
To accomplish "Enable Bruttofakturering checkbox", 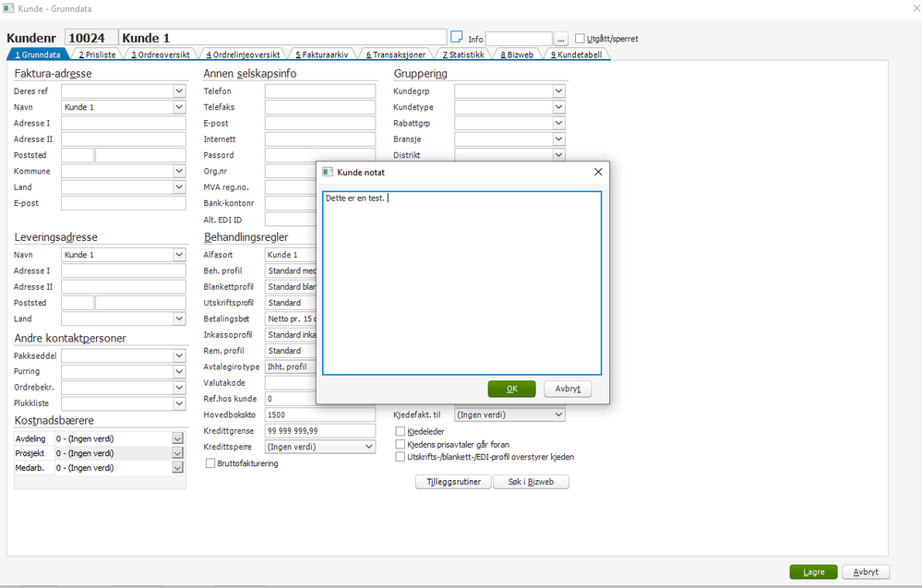I will click(210, 463).
